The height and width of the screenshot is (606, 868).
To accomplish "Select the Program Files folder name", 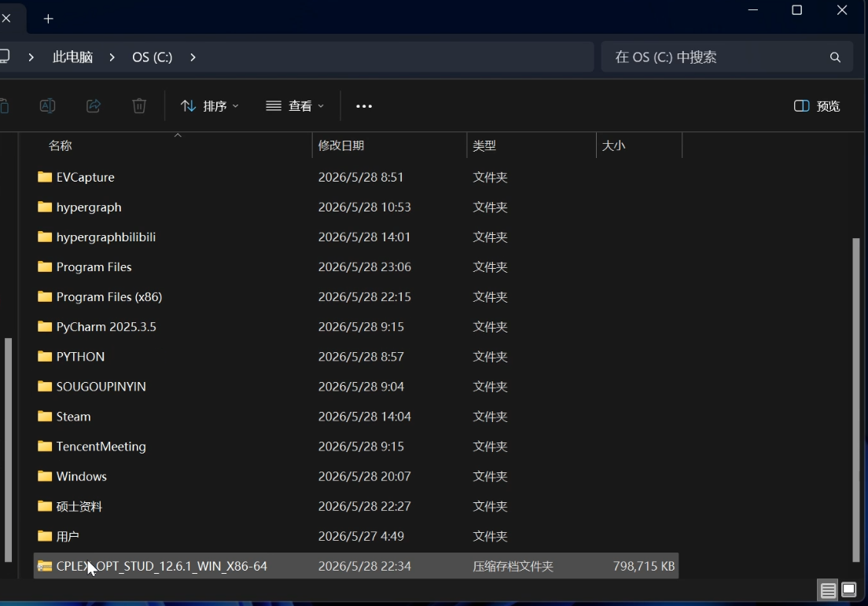I will (x=94, y=266).
